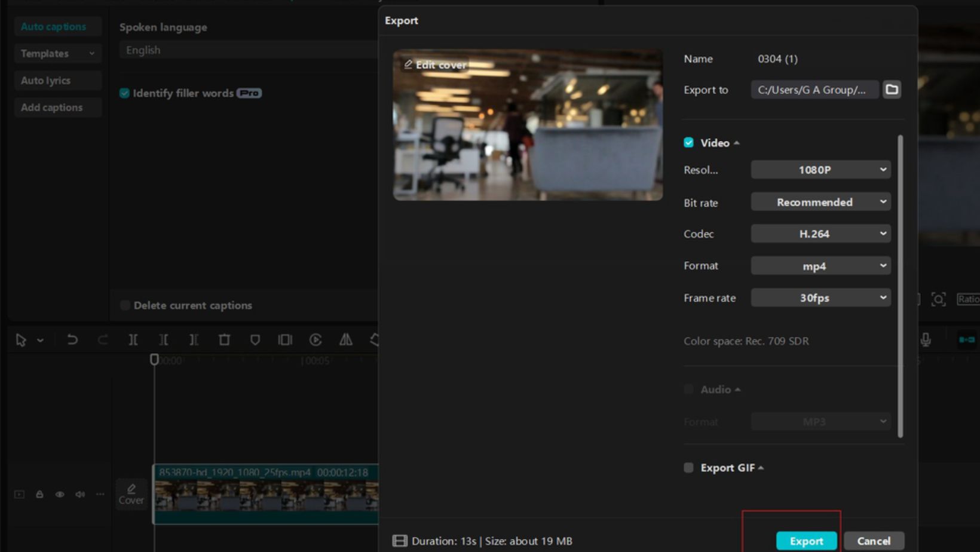This screenshot has width=980, height=552.
Task: Open the Spoken language English dropdown
Action: click(x=248, y=50)
